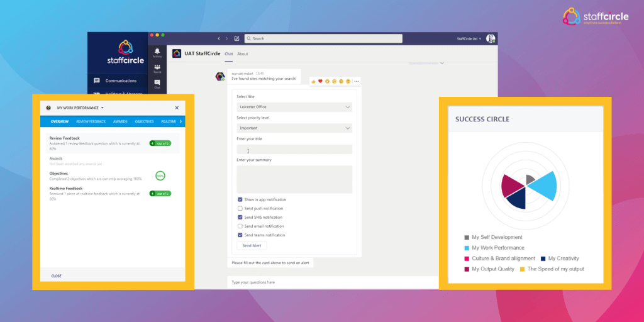Open the user profile avatar in Teams
This screenshot has height=322, width=644.
coord(491,38)
